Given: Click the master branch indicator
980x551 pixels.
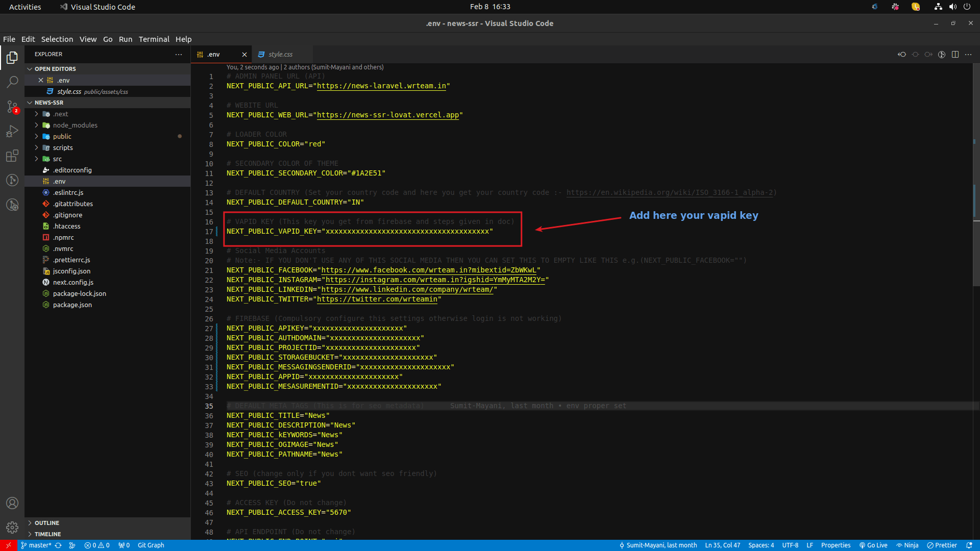Looking at the screenshot, I should [36, 545].
